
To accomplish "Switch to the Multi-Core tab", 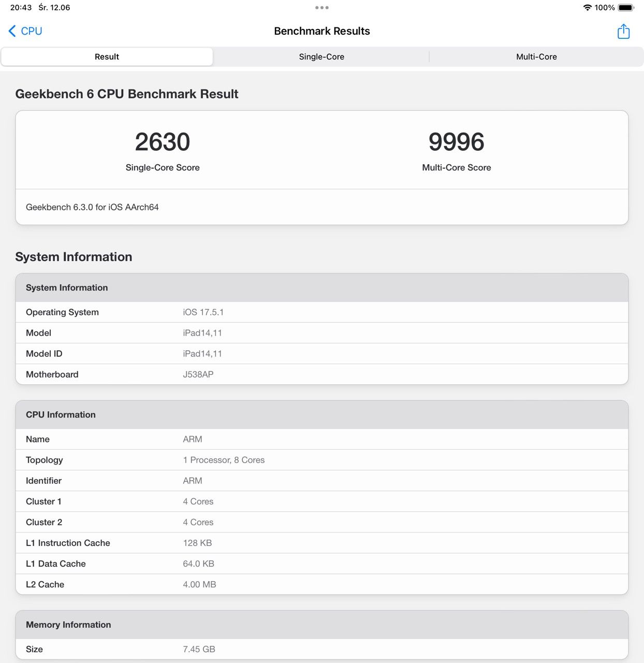I will (x=536, y=57).
